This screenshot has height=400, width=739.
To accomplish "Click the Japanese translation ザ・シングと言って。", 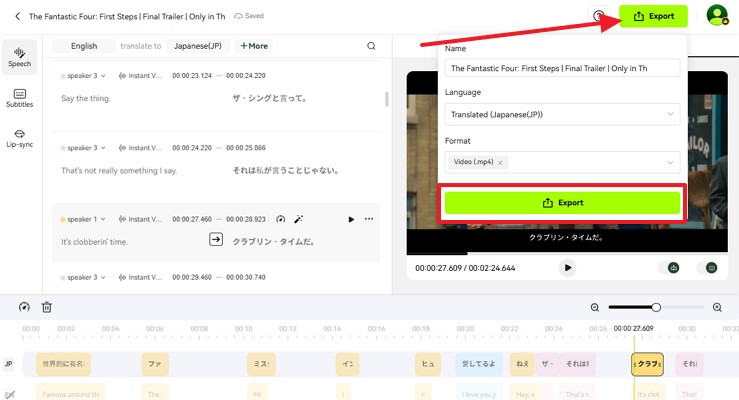I will (x=270, y=98).
